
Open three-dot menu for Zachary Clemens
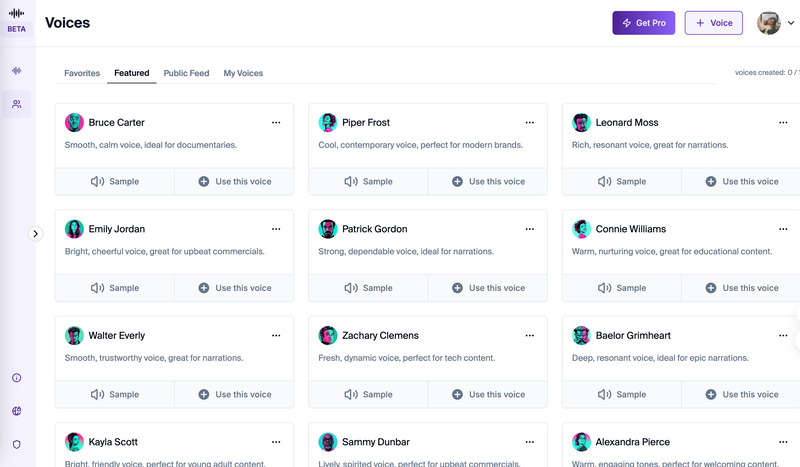pos(530,336)
